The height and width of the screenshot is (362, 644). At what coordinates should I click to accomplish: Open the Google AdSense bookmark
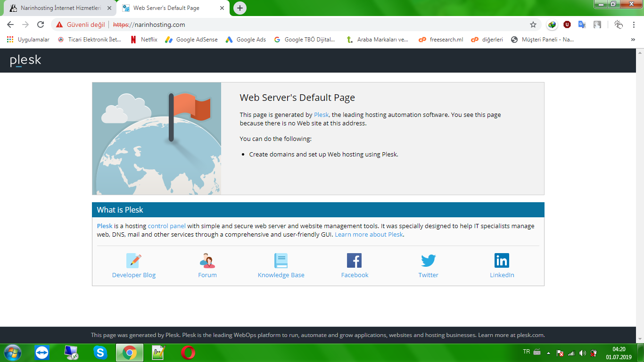pyautogui.click(x=191, y=40)
